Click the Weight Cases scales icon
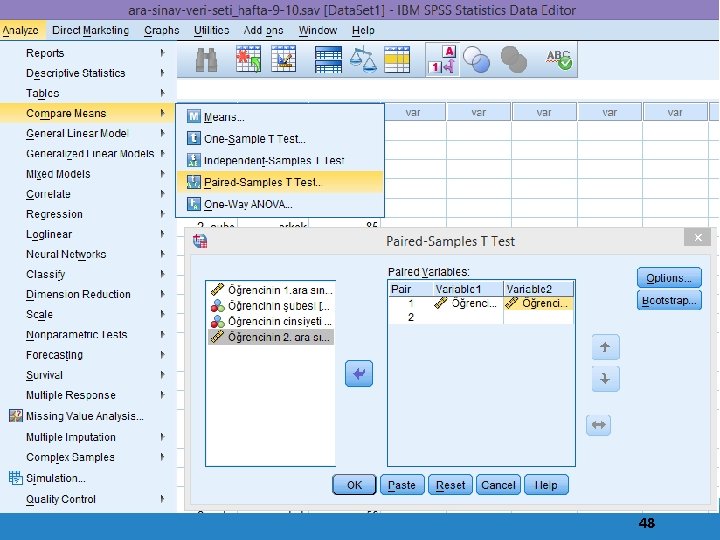The image size is (720, 540). pyautogui.click(x=363, y=60)
